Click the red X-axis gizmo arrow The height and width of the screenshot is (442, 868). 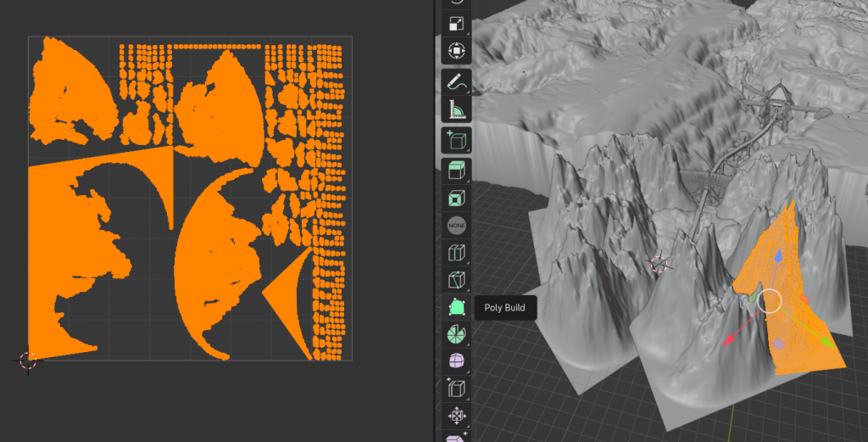point(730,340)
